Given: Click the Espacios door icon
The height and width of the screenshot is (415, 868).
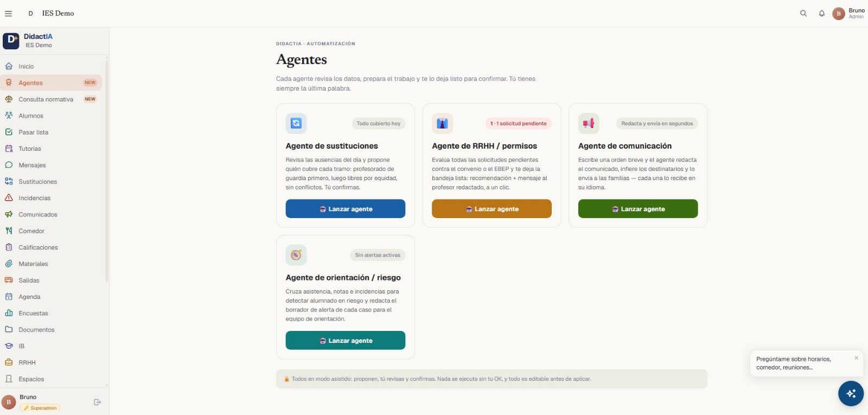Looking at the screenshot, I should tap(9, 379).
